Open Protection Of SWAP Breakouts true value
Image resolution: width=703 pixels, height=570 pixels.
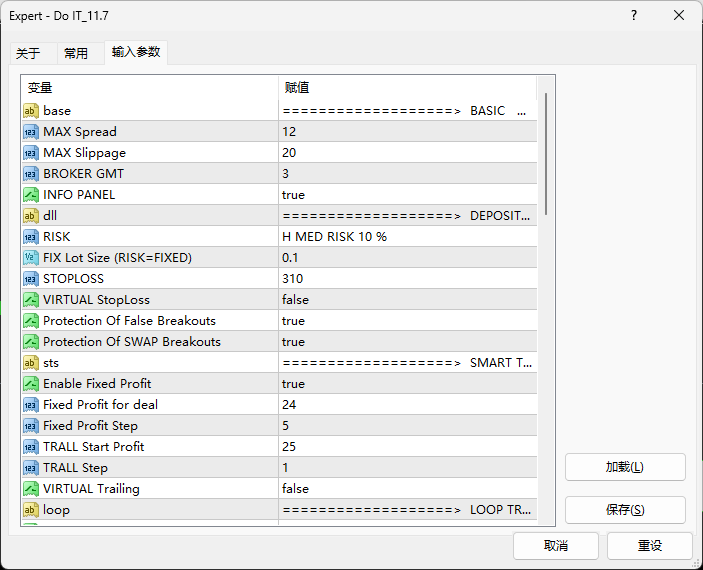point(408,342)
